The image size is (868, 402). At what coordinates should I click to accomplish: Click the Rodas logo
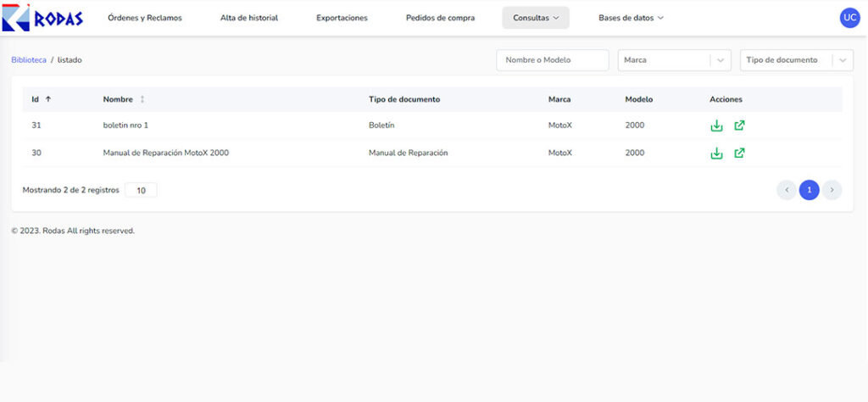[42, 18]
